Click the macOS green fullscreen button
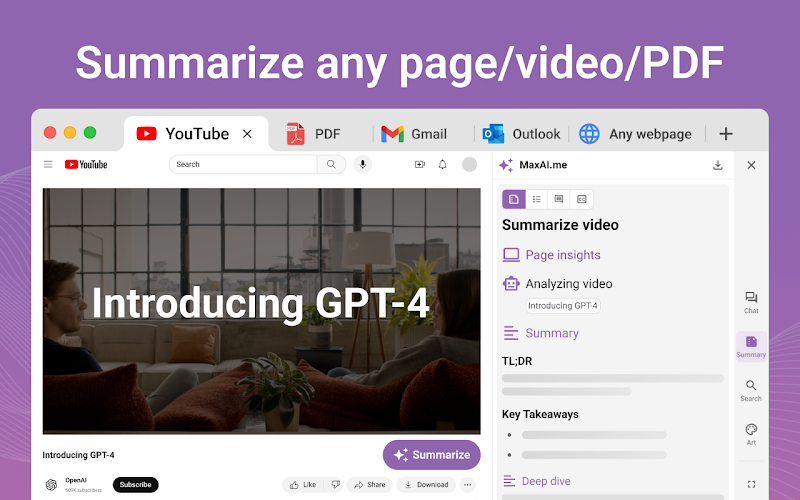The width and height of the screenshot is (800, 500). [x=90, y=133]
